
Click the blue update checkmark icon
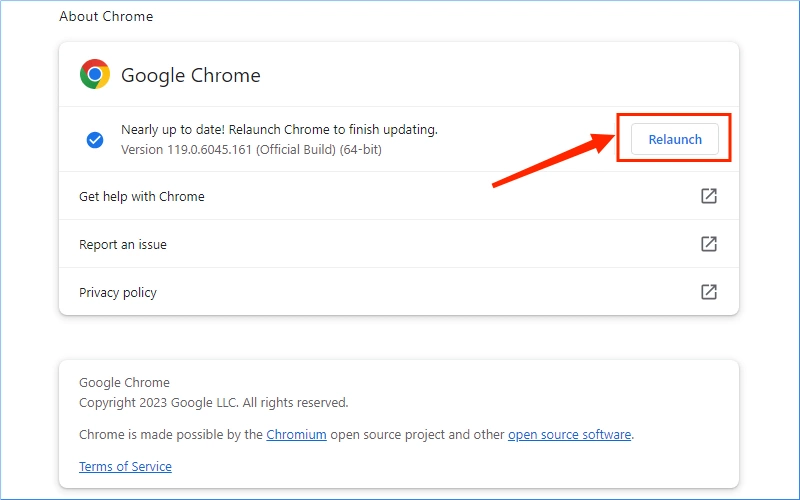pos(95,139)
